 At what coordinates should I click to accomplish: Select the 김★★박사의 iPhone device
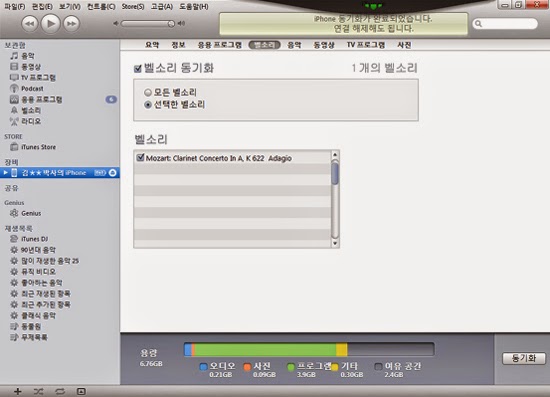coord(54,173)
